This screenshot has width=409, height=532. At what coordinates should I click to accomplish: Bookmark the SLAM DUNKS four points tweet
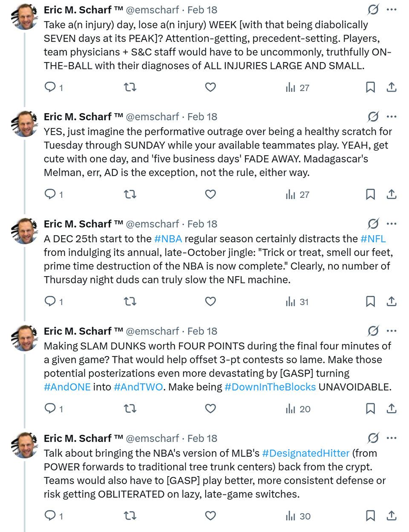pos(370,409)
